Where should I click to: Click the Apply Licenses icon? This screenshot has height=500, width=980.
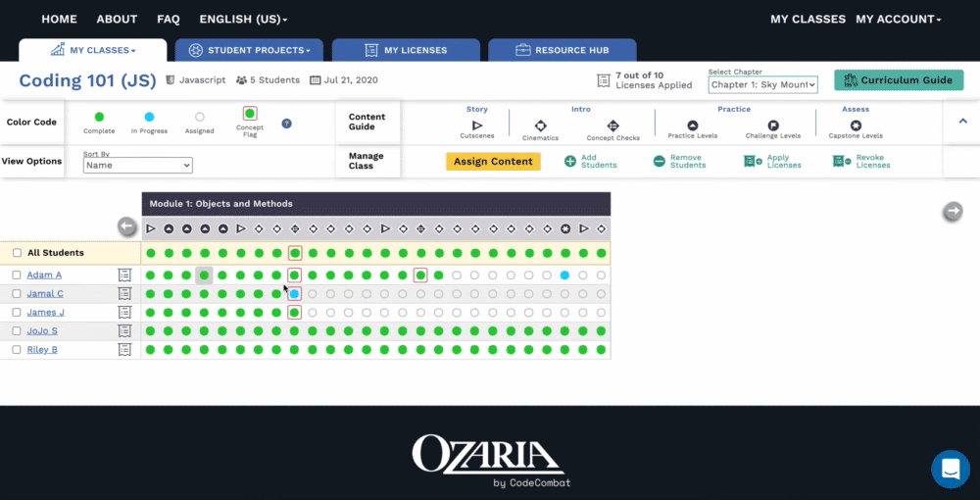[x=753, y=162]
